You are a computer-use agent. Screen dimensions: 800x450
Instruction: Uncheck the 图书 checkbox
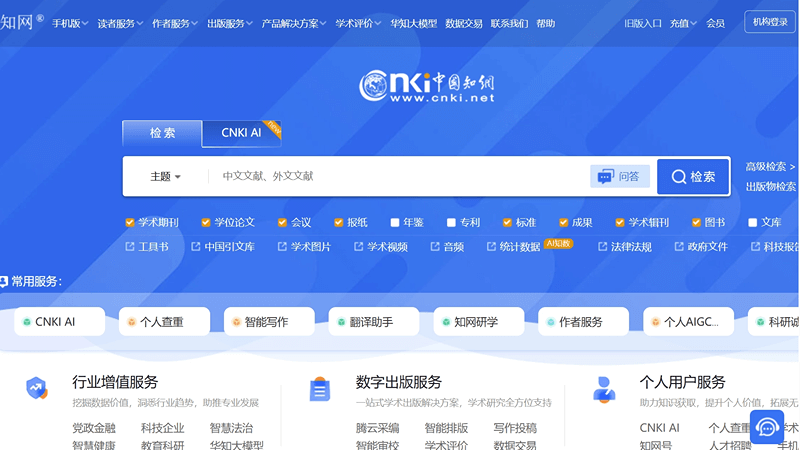(696, 222)
